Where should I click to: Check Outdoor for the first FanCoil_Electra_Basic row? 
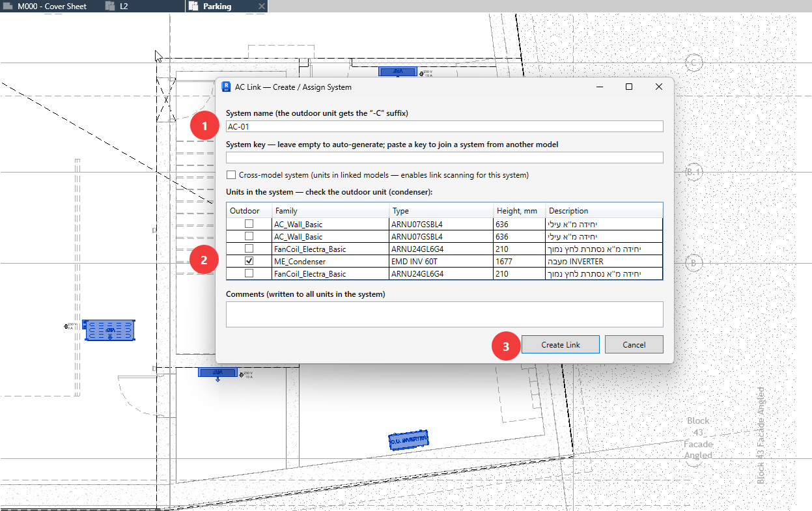(x=249, y=249)
